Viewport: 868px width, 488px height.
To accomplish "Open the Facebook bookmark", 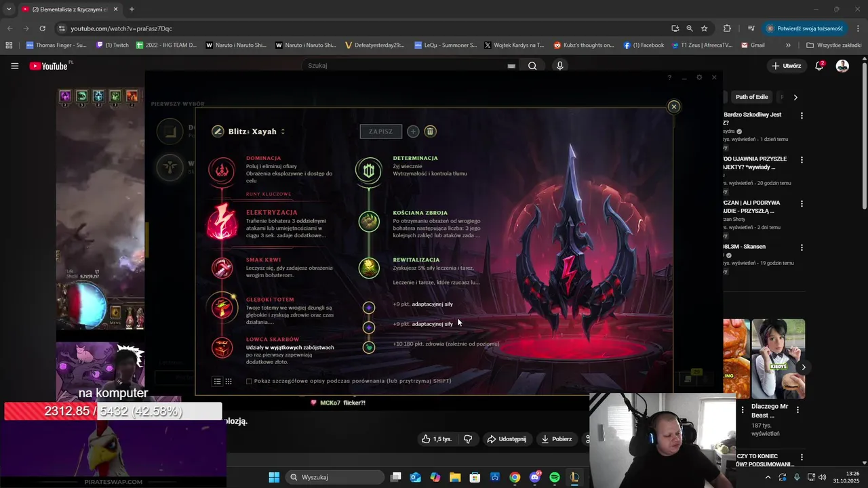I will (x=644, y=45).
